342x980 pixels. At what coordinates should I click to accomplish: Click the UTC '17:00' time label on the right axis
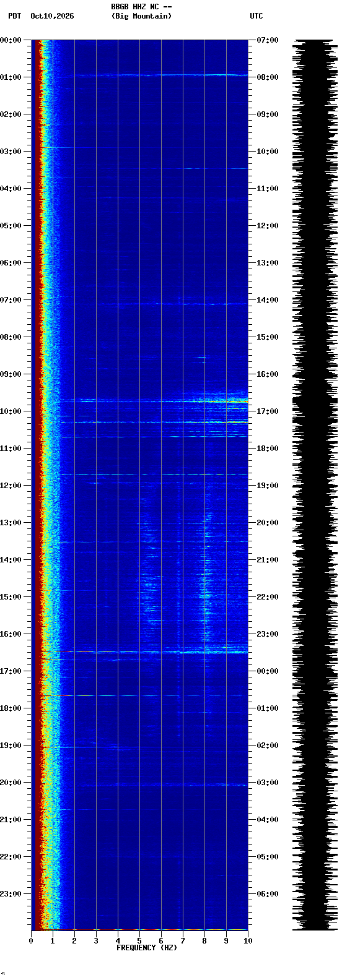(268, 411)
